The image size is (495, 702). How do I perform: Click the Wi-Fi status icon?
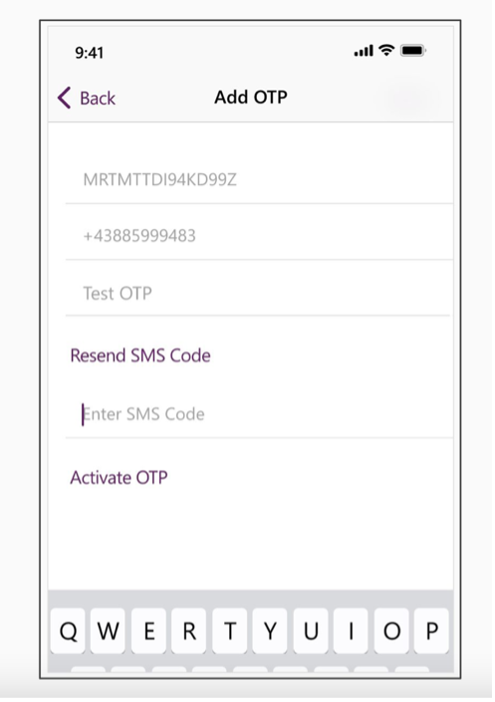pyautogui.click(x=386, y=50)
